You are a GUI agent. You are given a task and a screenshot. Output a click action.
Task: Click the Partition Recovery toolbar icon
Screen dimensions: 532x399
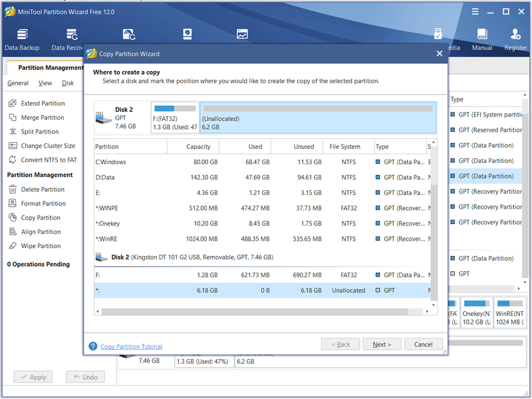coord(129,35)
